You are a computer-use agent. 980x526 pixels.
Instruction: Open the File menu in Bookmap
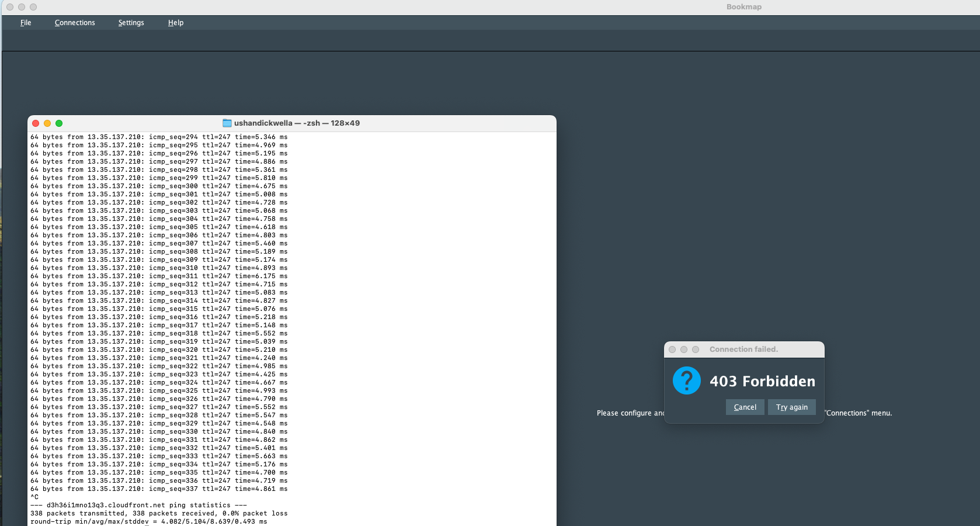(x=26, y=22)
